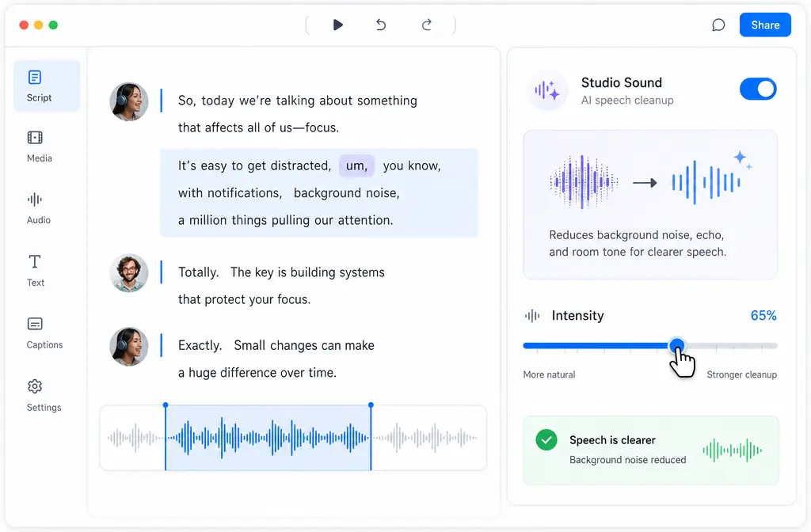Open the Script panel in sidebar
This screenshot has height=532, width=811.
tap(47, 85)
